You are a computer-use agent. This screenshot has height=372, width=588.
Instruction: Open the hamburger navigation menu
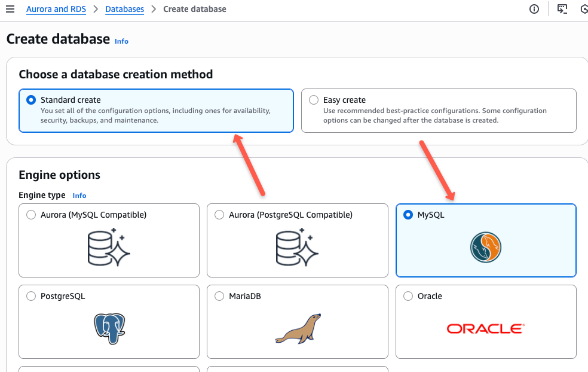[10, 9]
